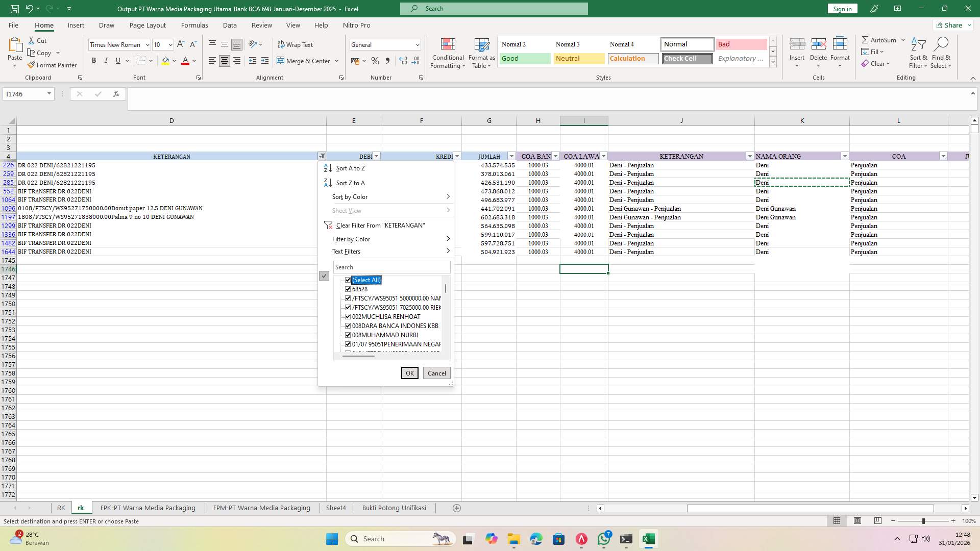Uncheck the (Select All) filter option

coord(348,280)
